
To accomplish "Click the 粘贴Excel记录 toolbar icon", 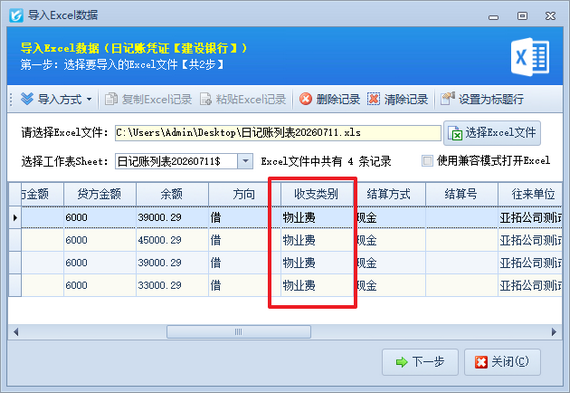I will (206, 99).
